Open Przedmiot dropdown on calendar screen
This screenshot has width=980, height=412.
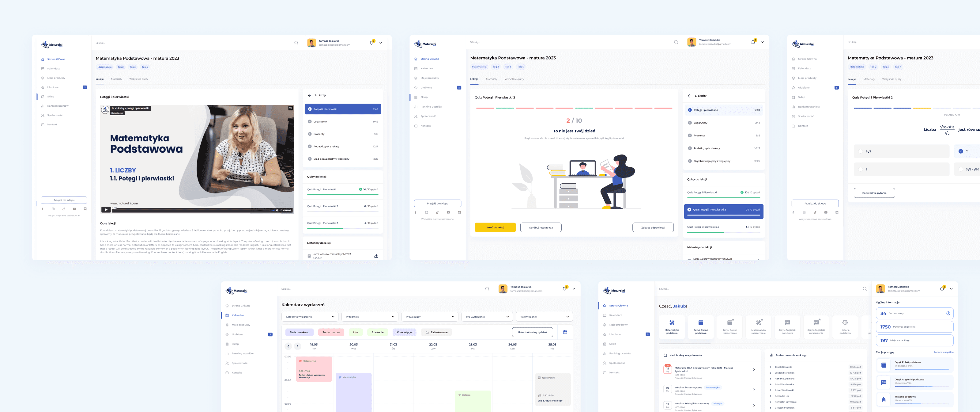coord(370,316)
